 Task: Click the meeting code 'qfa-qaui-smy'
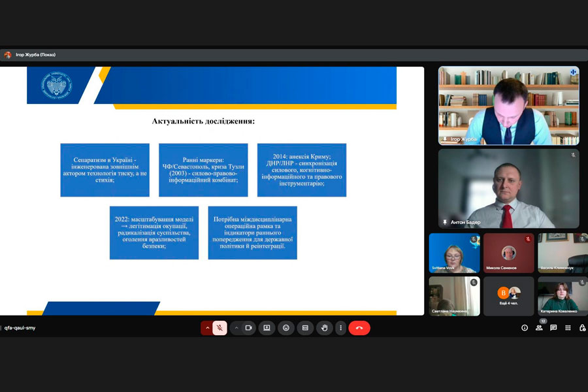pyautogui.click(x=20, y=328)
